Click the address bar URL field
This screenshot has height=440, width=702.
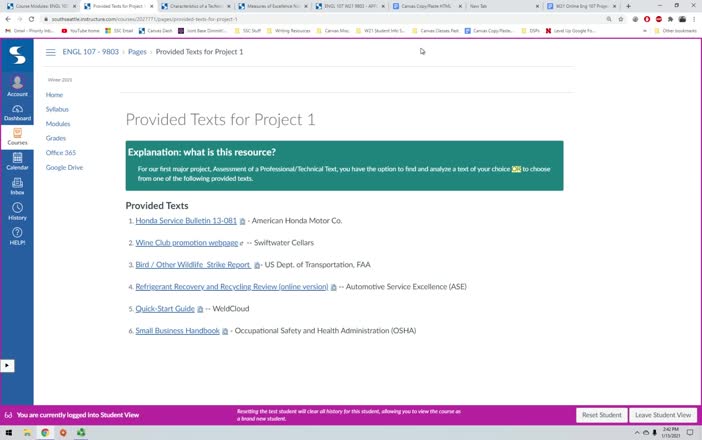pyautogui.click(x=322, y=19)
